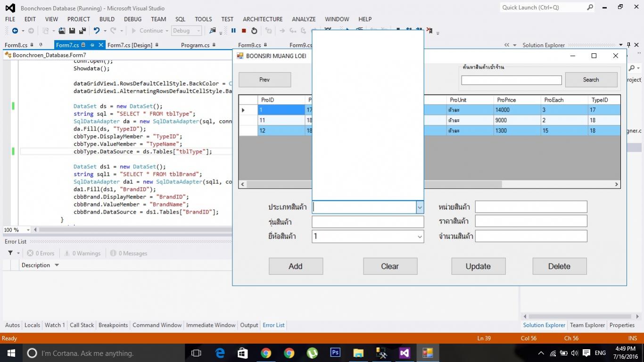This screenshot has height=362, width=644.
Task: Click Visual Studio icon on taskbar
Action: tap(405, 353)
